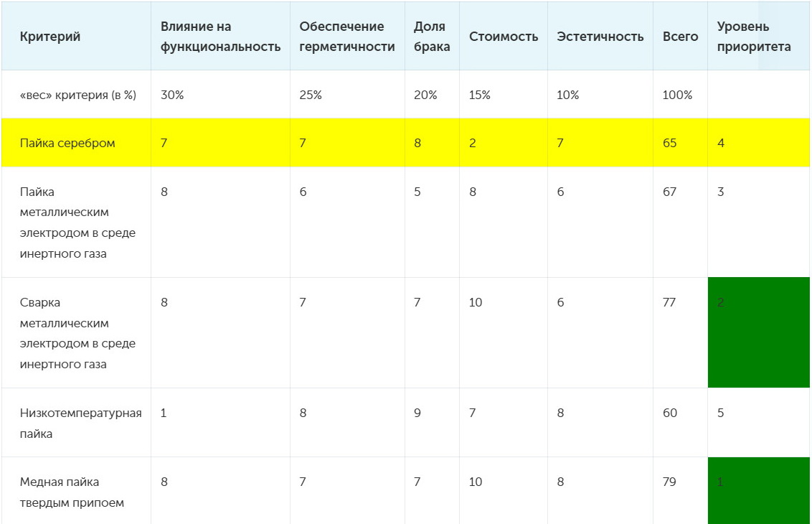Click the green priority cell showing 2
This screenshot has height=524, width=812.
759,332
